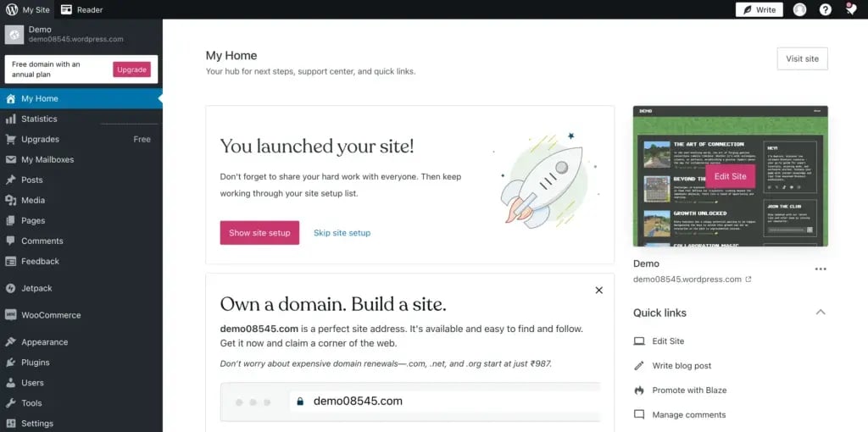Click the Plugins icon in sidebar

point(11,363)
